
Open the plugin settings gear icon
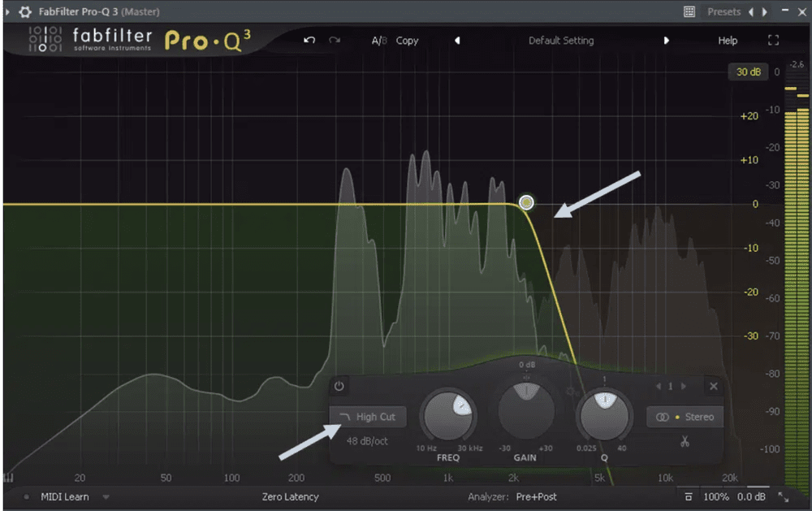point(24,11)
